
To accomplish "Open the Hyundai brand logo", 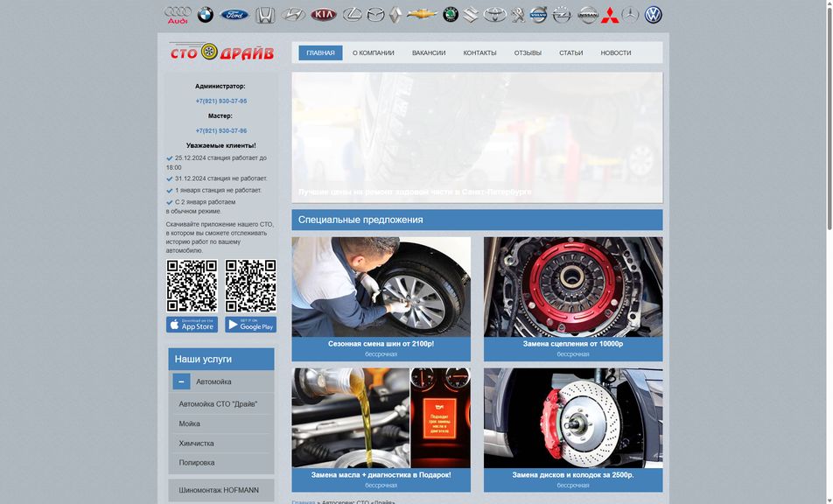I will point(293,15).
